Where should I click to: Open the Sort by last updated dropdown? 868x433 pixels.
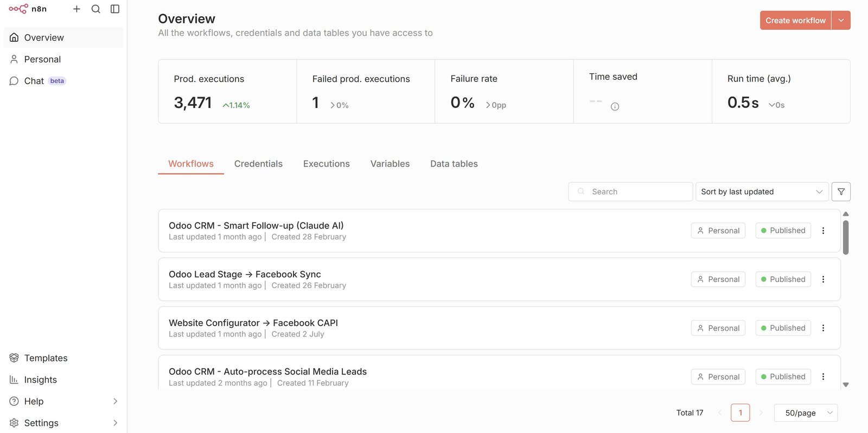click(762, 192)
